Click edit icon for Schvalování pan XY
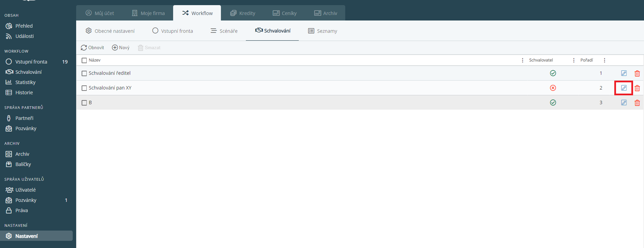The width and height of the screenshot is (644, 248). coord(624,88)
